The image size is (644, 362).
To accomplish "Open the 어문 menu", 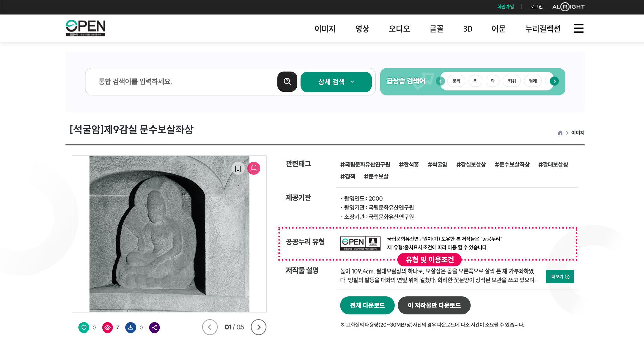I will click(x=499, y=29).
